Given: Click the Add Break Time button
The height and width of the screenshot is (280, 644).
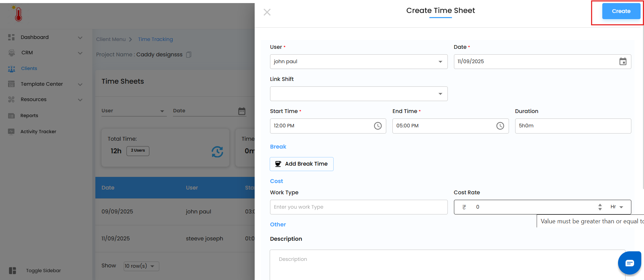Looking at the screenshot, I should (301, 164).
